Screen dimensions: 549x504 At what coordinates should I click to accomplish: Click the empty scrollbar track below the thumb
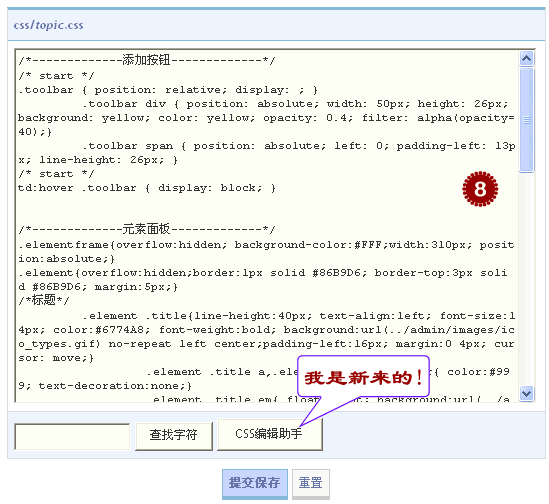pyautogui.click(x=526, y=279)
